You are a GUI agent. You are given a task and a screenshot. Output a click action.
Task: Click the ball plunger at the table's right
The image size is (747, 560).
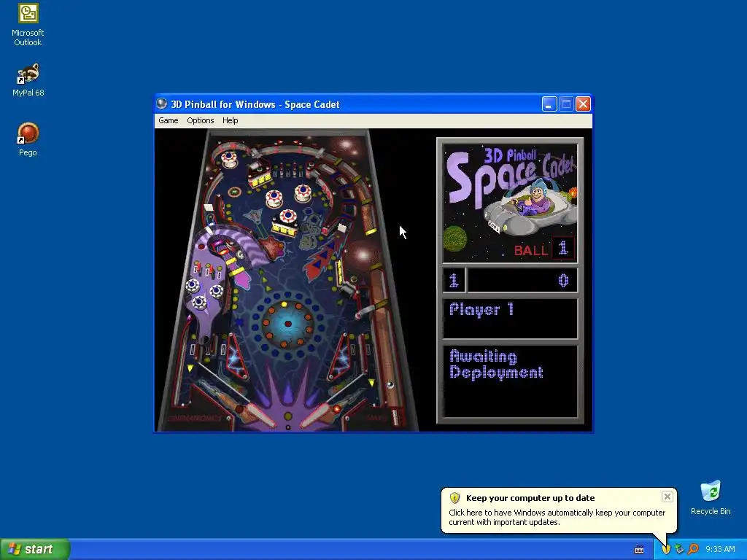pos(395,416)
